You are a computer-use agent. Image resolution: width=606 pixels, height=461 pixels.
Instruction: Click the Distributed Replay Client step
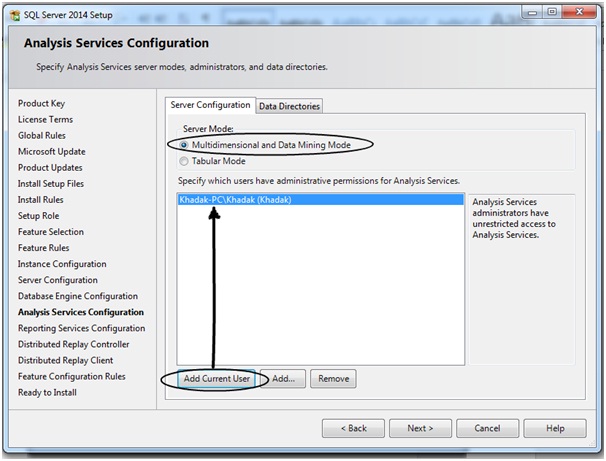tap(65, 360)
